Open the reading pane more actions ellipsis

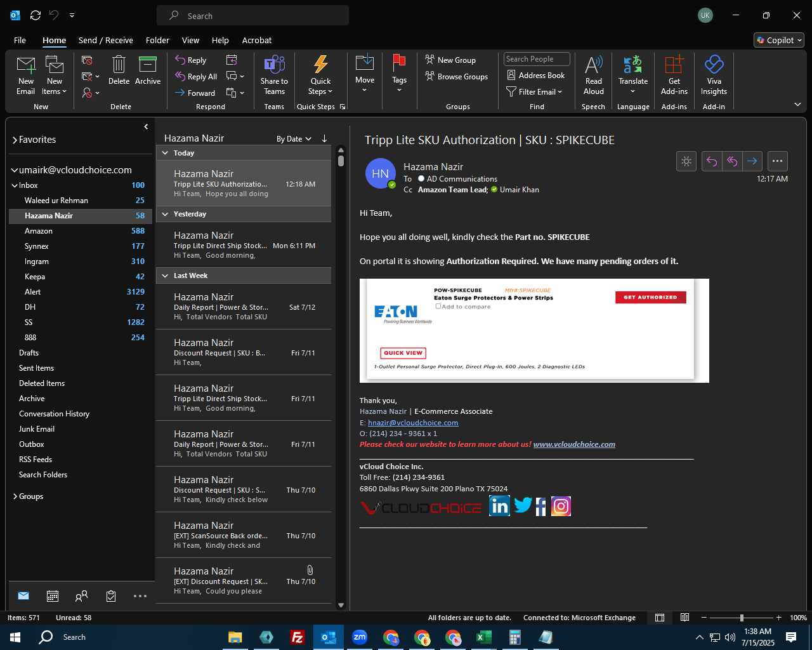point(778,161)
